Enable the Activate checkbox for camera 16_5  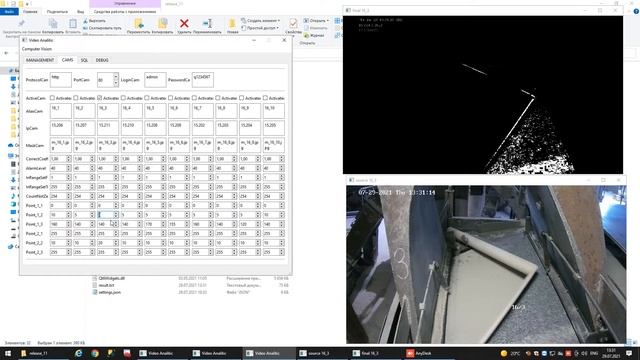(147, 98)
